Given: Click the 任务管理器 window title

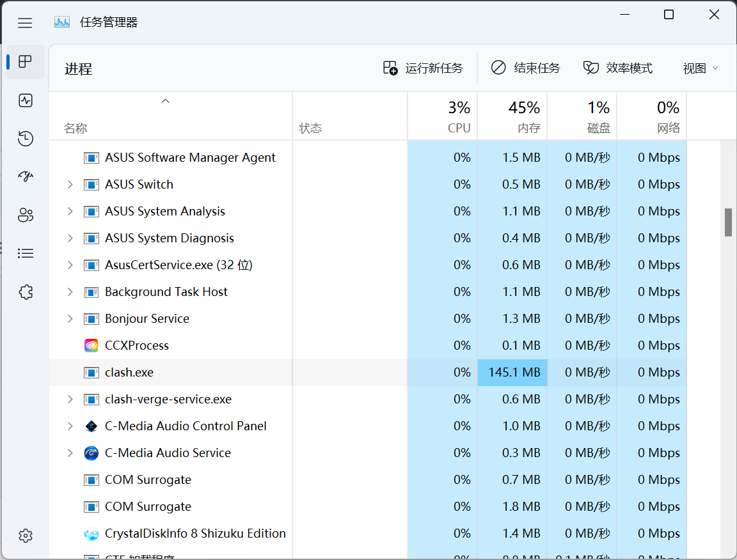Looking at the screenshot, I should tap(109, 22).
